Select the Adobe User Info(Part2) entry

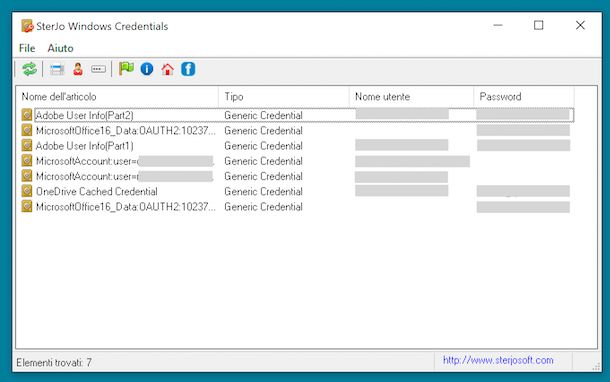coord(84,116)
